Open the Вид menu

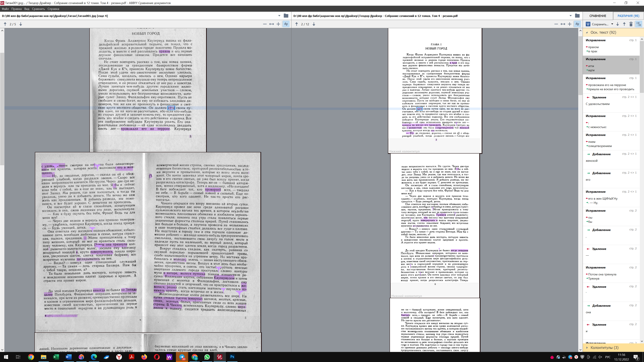(27, 9)
